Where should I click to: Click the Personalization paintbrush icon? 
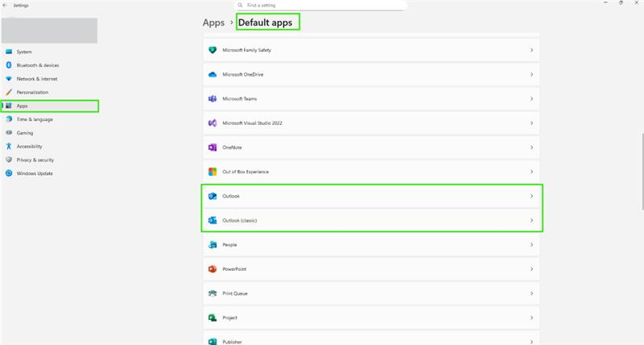9,92
